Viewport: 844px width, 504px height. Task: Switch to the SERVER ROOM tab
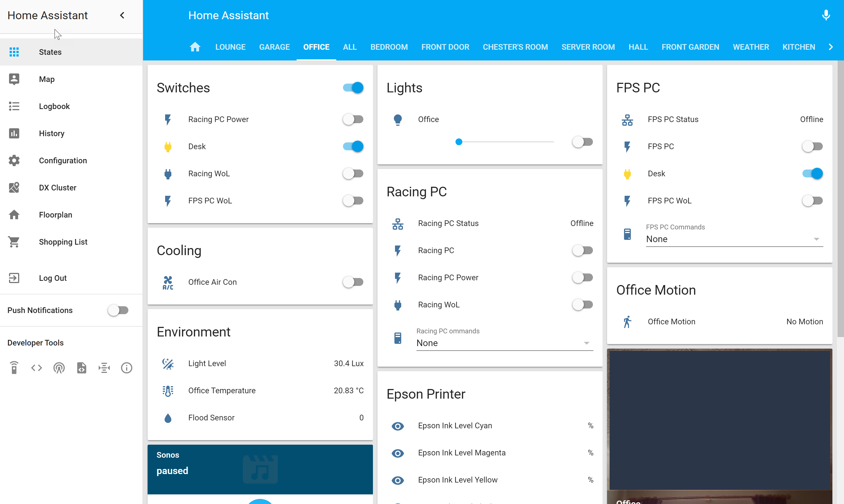(x=588, y=47)
